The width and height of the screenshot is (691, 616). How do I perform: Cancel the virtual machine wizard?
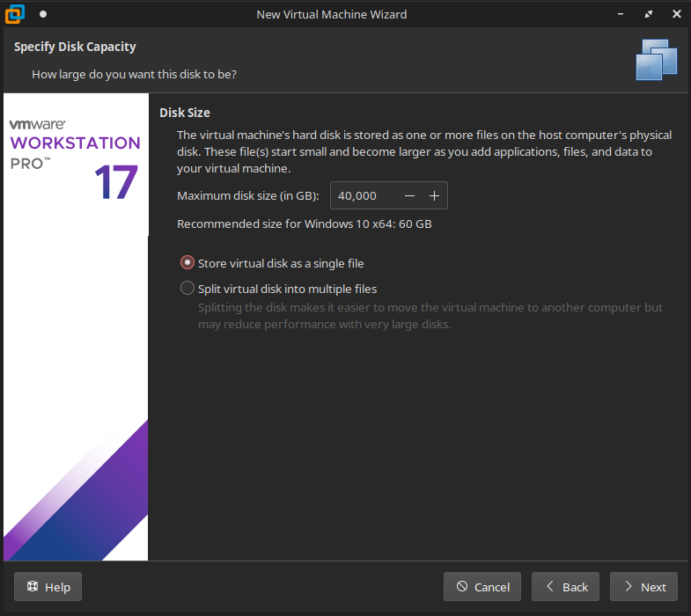(482, 587)
